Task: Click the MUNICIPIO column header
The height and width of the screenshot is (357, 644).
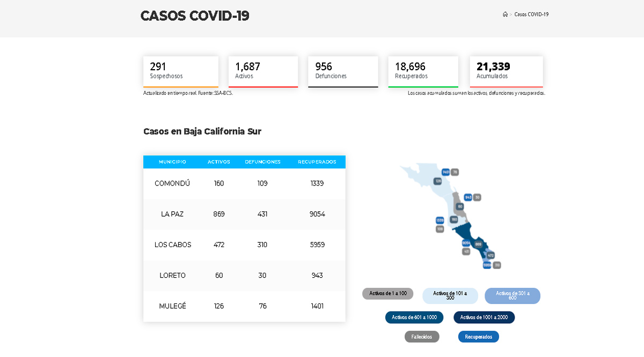Action: 172,162
